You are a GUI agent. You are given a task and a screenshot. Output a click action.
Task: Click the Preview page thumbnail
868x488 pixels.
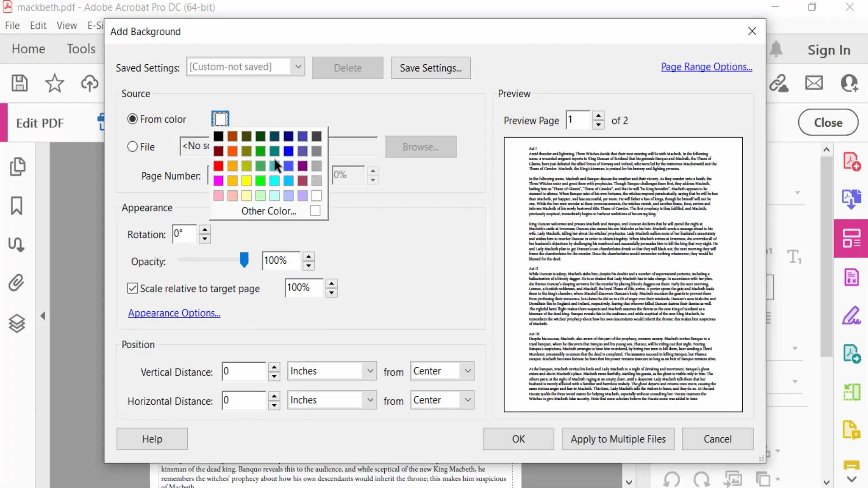[623, 275]
